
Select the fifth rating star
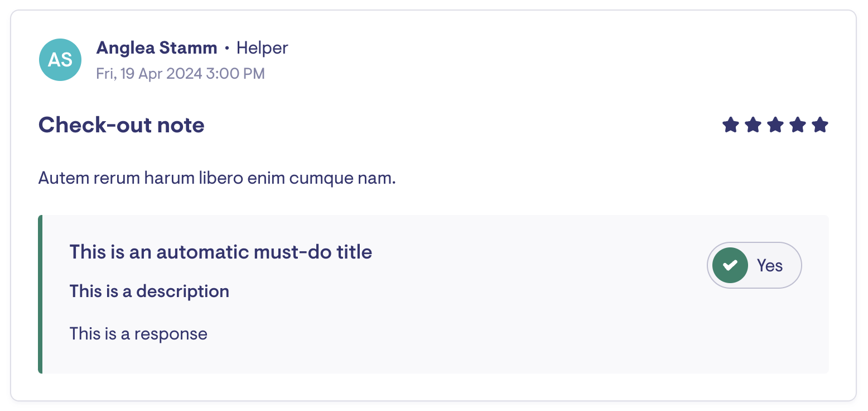[820, 125]
